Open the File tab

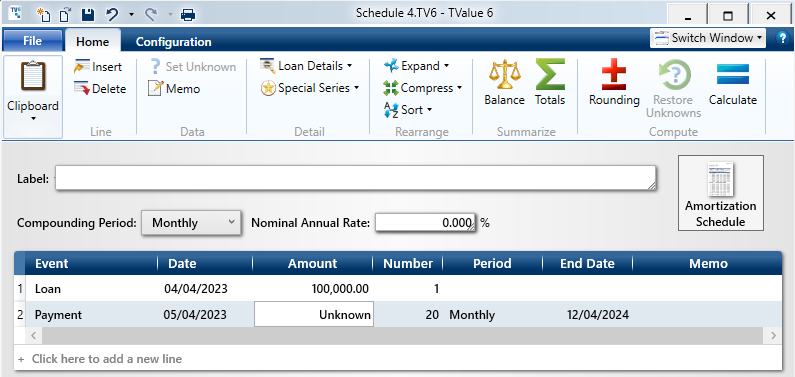[x=32, y=41]
